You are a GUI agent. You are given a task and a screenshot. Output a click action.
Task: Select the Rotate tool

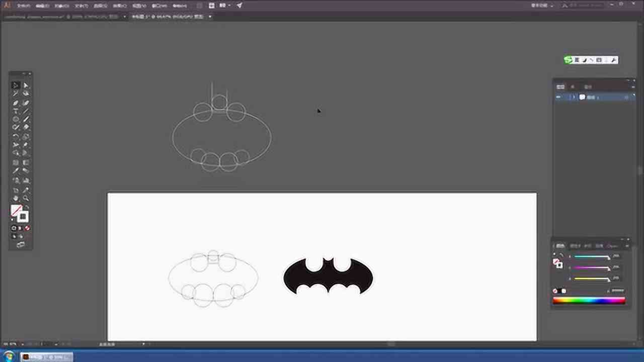click(x=16, y=136)
